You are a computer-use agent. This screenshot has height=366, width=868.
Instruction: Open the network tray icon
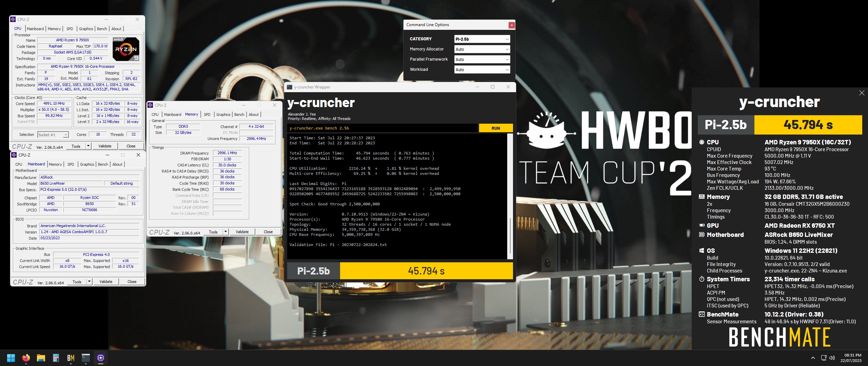tap(824, 358)
